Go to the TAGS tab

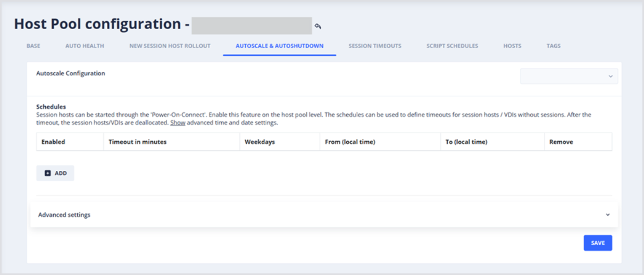tap(553, 46)
